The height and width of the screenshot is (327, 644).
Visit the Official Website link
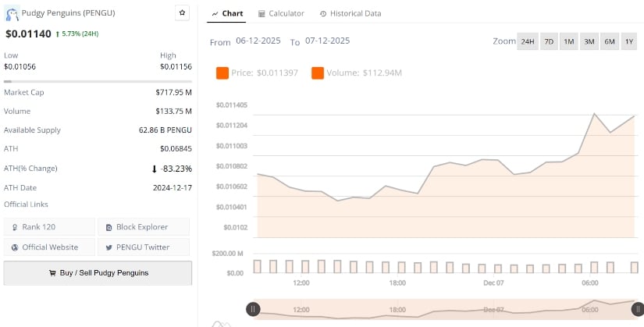pos(50,247)
